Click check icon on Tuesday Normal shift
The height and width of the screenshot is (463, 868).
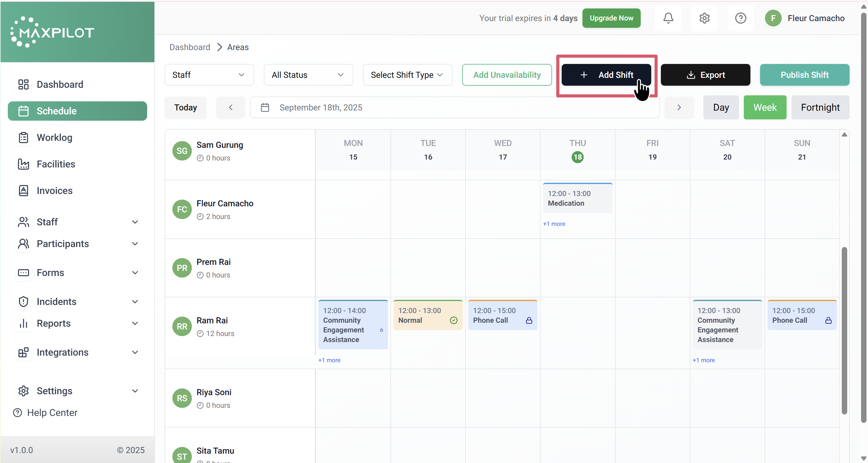pos(453,320)
